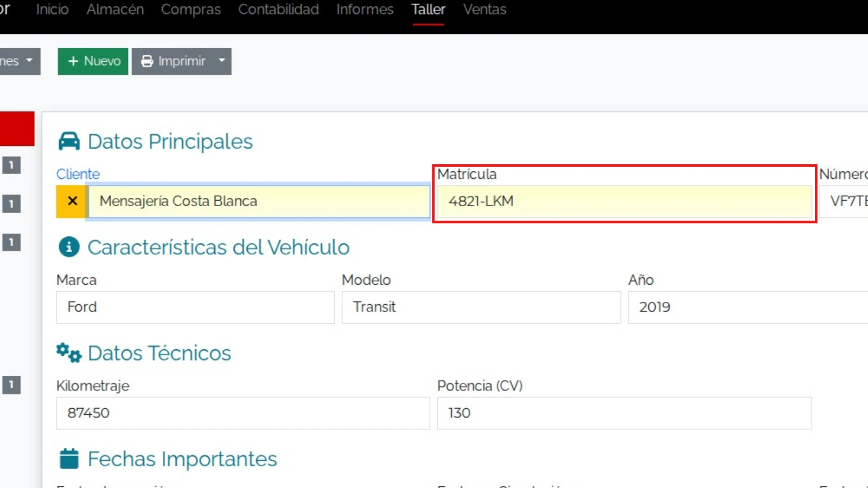
Task: Click the Imprimir button
Action: 173,61
